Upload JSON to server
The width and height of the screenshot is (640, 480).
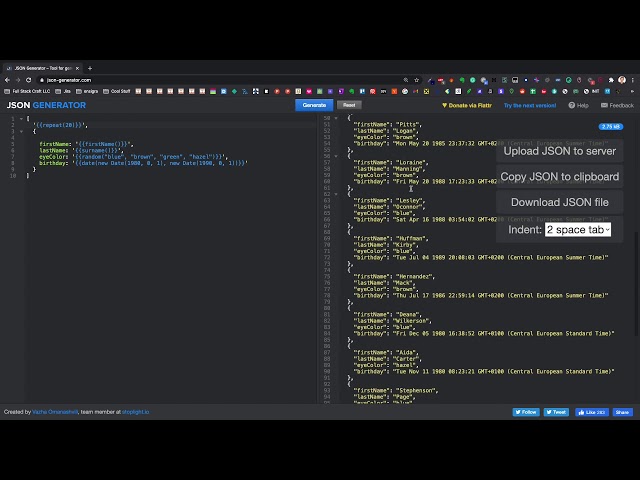[559, 151]
